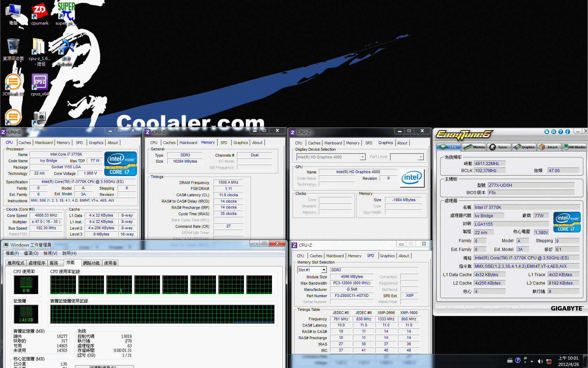Open the cpu-z_1.6 folder shortcut
The image size is (588, 368).
(x=40, y=52)
